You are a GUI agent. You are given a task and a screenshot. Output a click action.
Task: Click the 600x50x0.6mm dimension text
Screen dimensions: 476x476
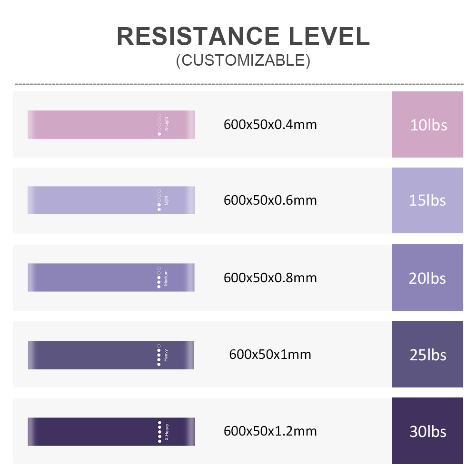pos(270,200)
